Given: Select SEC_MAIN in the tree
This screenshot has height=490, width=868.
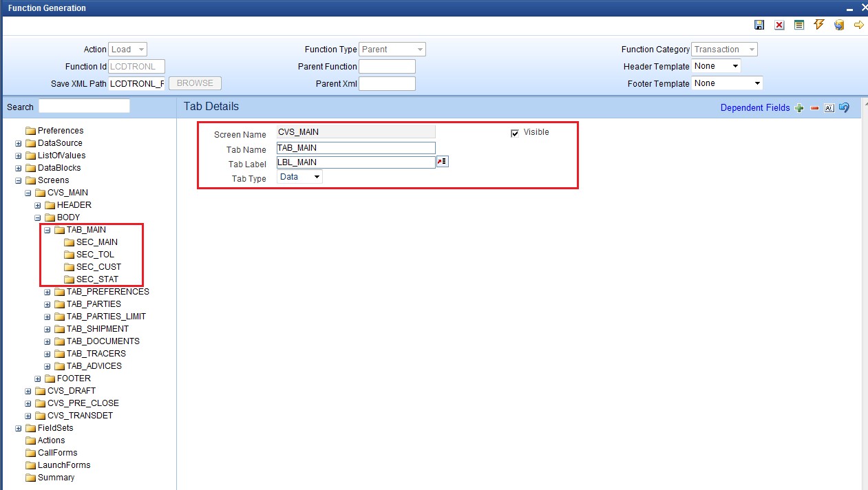Looking at the screenshot, I should [97, 242].
